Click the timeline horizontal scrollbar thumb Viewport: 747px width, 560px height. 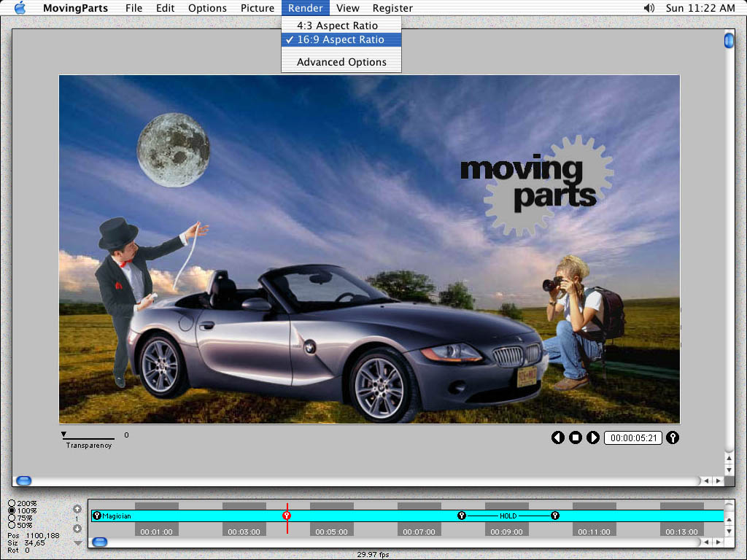[x=98, y=542]
